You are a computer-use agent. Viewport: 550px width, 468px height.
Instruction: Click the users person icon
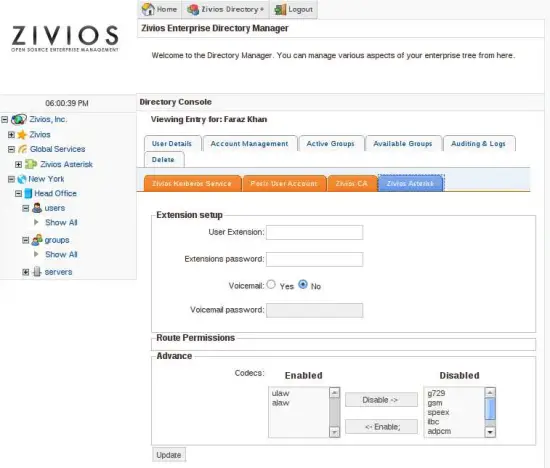[x=37, y=208]
